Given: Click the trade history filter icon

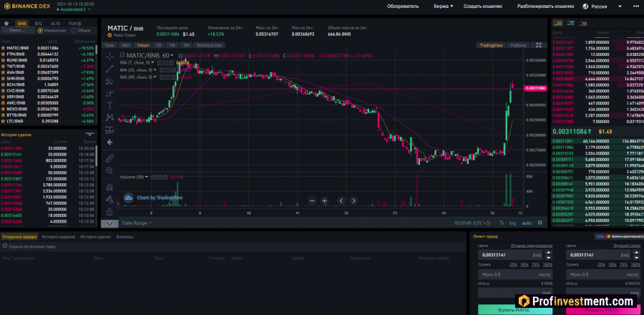Looking at the screenshot, I should (x=89, y=135).
